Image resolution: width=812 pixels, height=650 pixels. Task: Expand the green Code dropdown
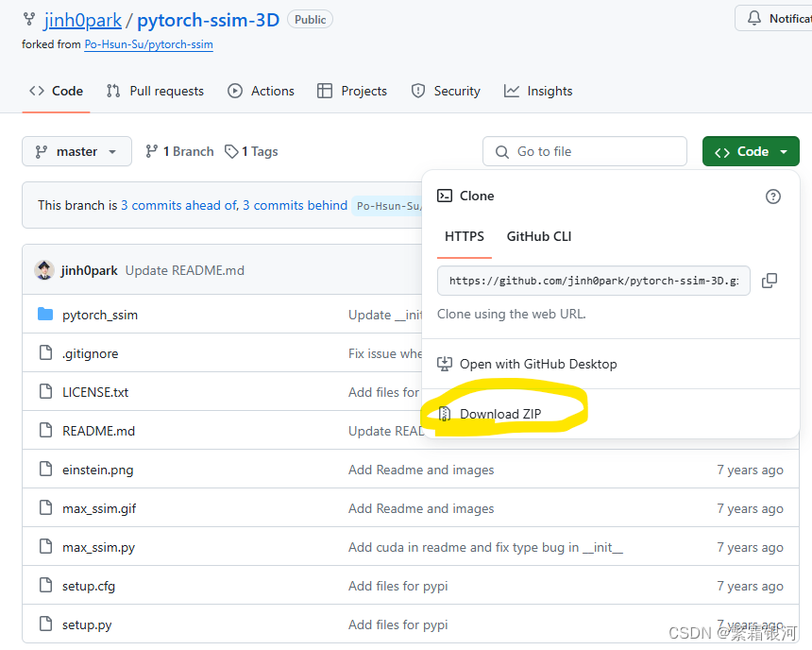tap(751, 151)
